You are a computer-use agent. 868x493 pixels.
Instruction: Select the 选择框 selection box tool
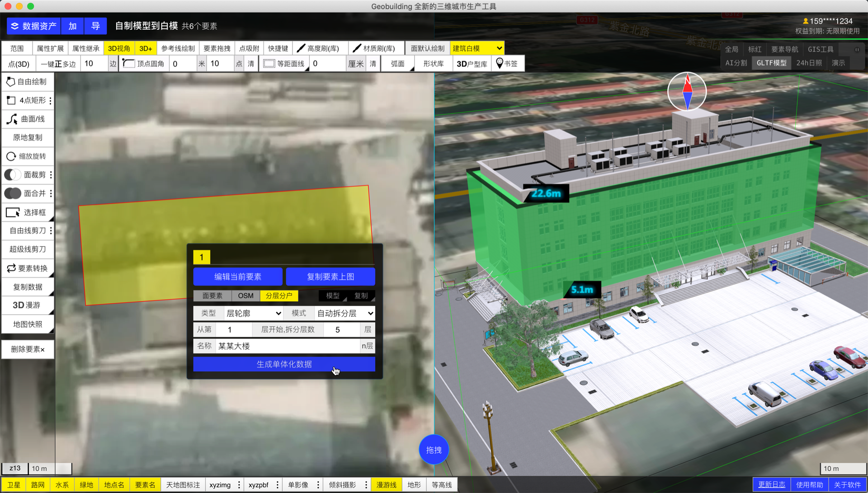point(28,212)
